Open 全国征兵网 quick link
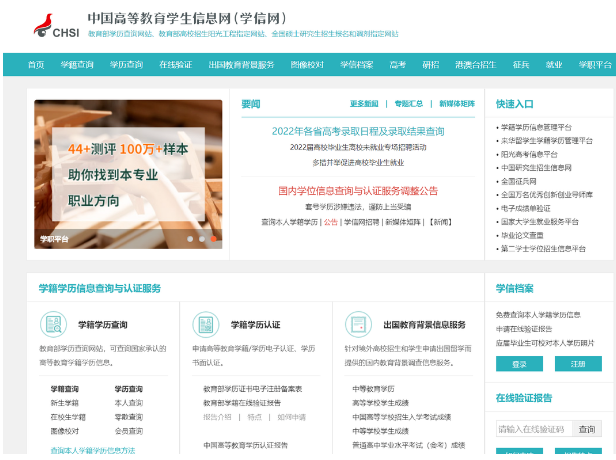 click(519, 181)
